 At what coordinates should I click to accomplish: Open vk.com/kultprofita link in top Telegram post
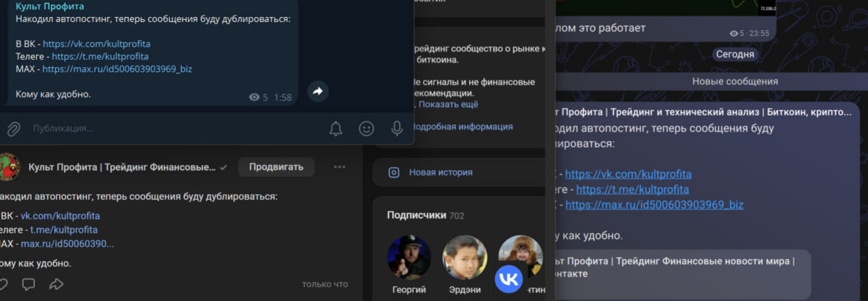click(x=96, y=44)
